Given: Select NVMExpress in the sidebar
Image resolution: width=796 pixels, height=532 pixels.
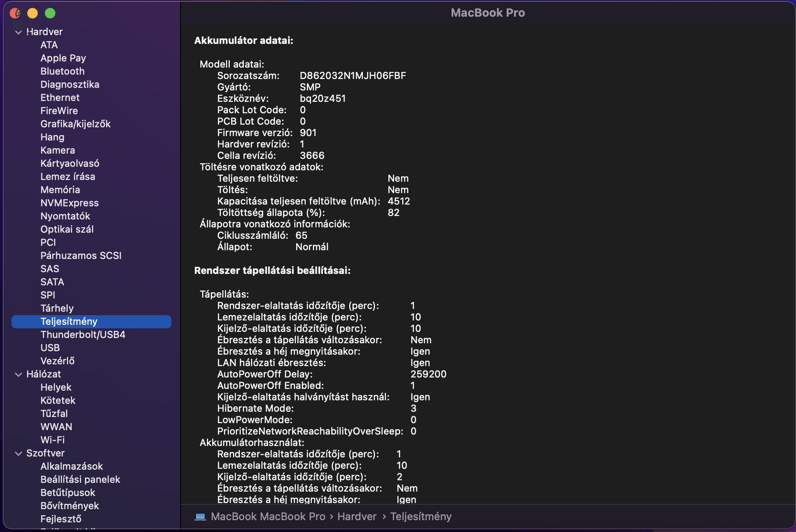Looking at the screenshot, I should click(x=69, y=203).
